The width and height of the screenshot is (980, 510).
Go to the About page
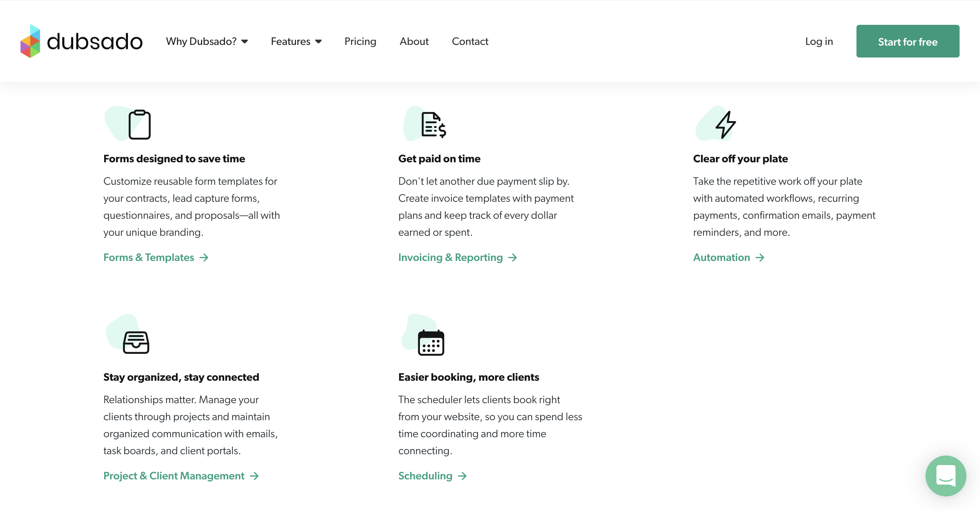tap(414, 41)
